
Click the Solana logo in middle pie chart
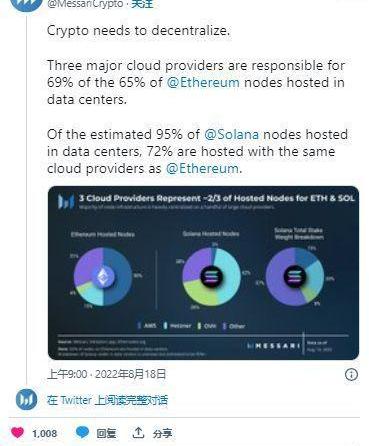(x=211, y=276)
